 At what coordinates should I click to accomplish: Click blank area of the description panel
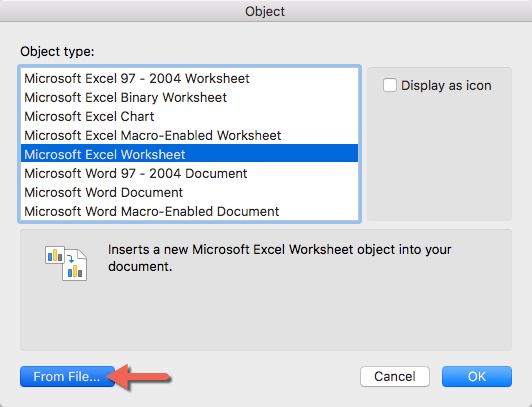[x=266, y=315]
